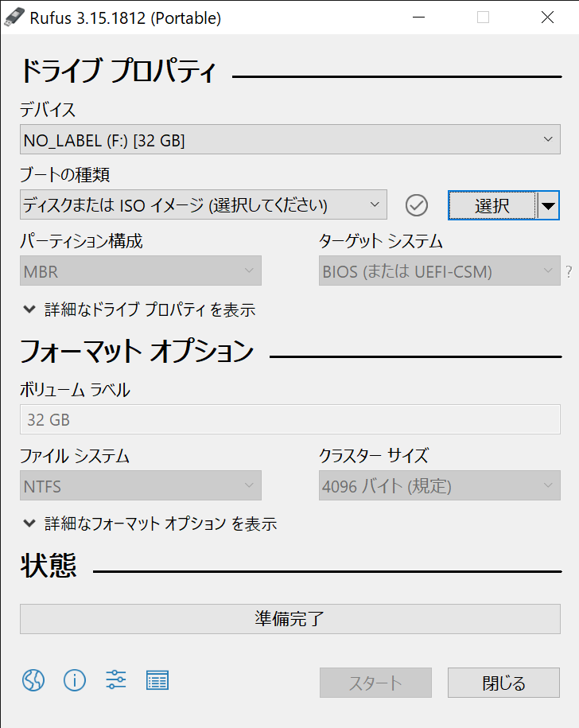The image size is (579, 728).
Task: Show the log window icon
Action: point(157,680)
